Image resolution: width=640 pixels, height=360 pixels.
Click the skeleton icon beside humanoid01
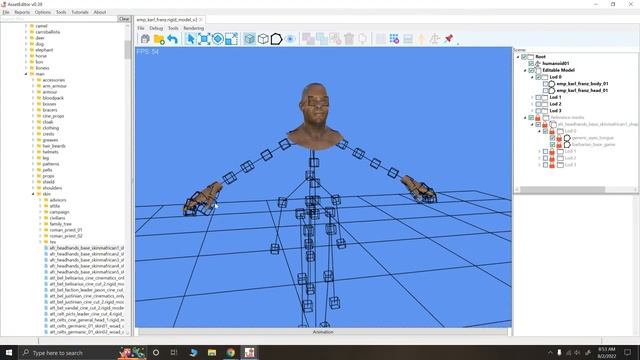pyautogui.click(x=538, y=63)
